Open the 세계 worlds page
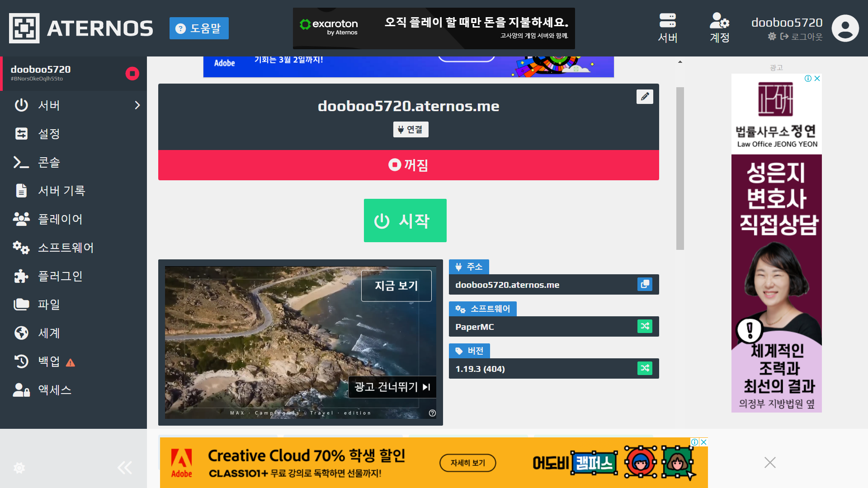The width and height of the screenshot is (868, 488). [49, 333]
